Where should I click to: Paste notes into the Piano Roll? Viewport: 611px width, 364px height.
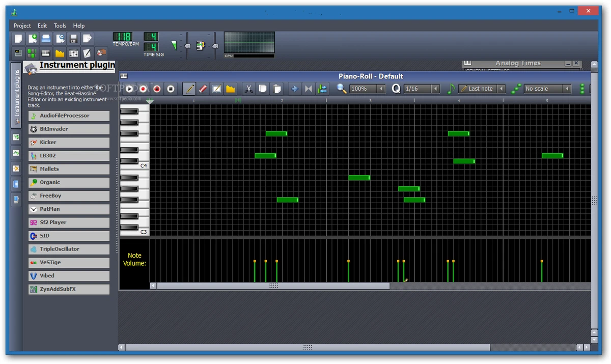(276, 89)
